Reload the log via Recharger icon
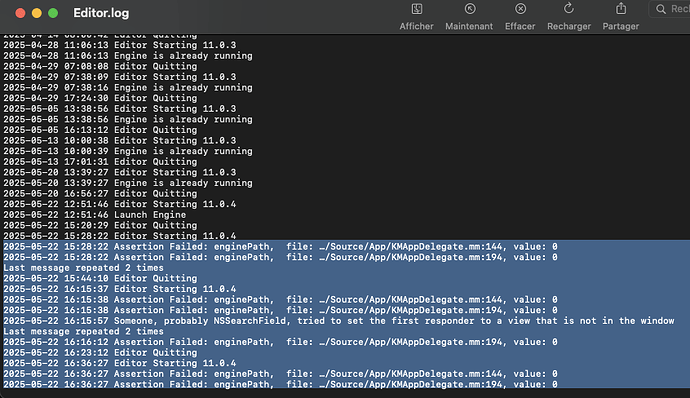This screenshot has width=690, height=398. (569, 8)
